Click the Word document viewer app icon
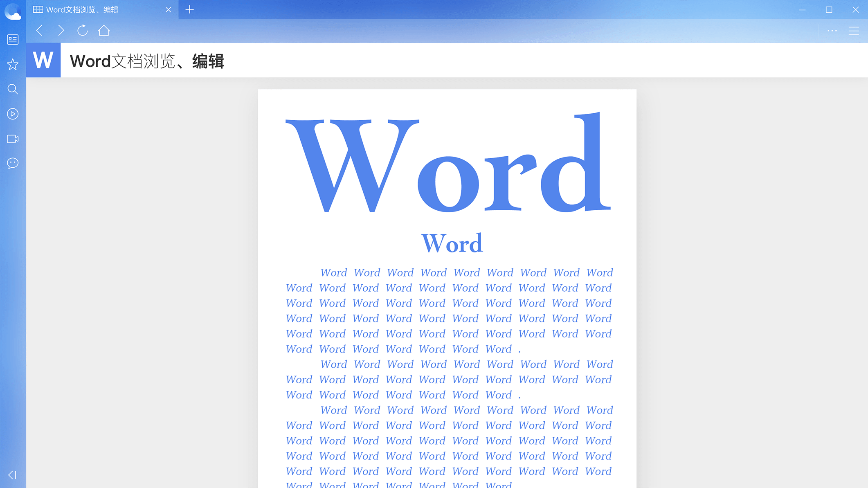This screenshot has width=868, height=488. (x=44, y=60)
